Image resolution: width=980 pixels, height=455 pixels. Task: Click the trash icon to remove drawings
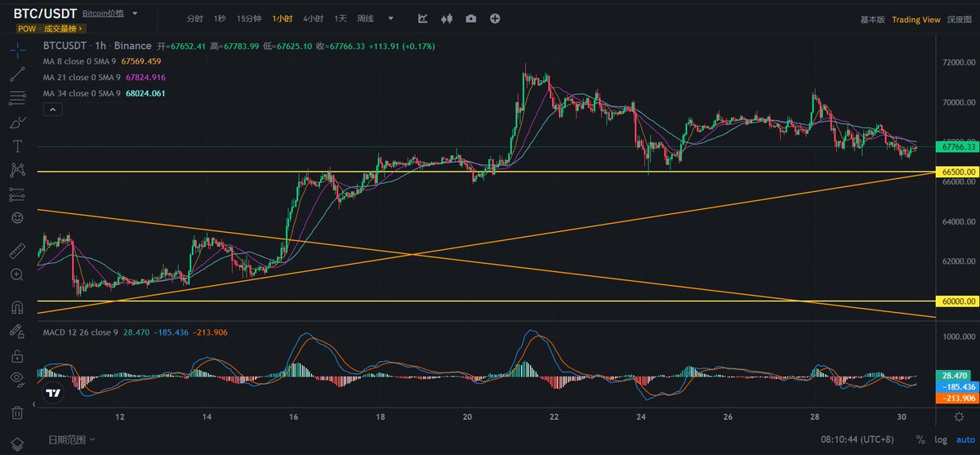[x=17, y=413]
